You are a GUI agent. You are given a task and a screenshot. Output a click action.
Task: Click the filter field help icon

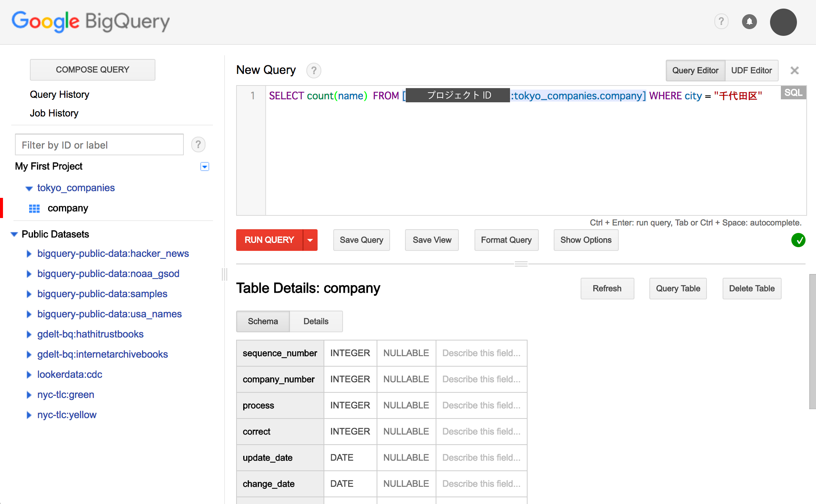pyautogui.click(x=198, y=144)
